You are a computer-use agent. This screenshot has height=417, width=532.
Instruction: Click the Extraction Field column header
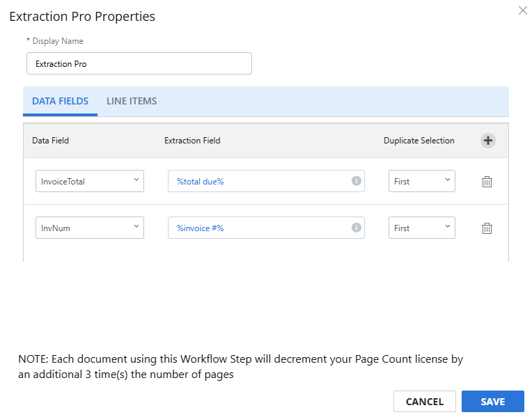click(192, 141)
